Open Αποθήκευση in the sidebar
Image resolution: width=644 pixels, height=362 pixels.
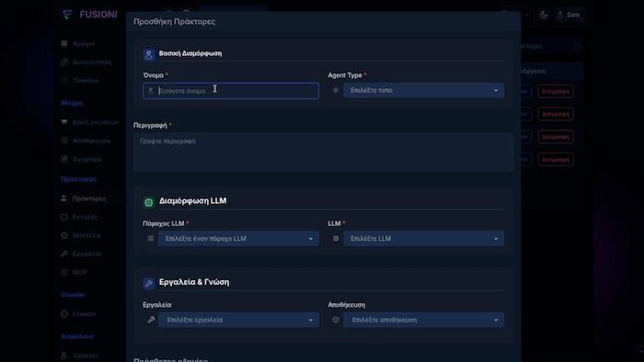click(x=86, y=141)
